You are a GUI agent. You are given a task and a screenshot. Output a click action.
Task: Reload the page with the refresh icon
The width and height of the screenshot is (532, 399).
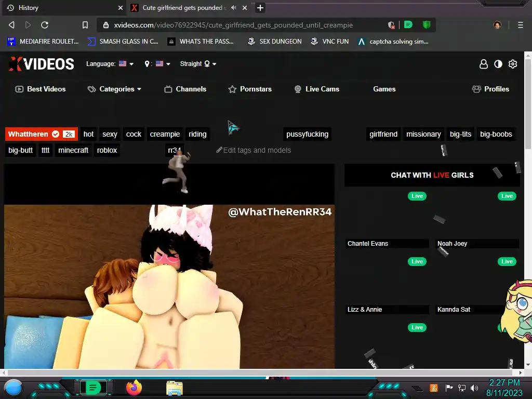click(45, 25)
